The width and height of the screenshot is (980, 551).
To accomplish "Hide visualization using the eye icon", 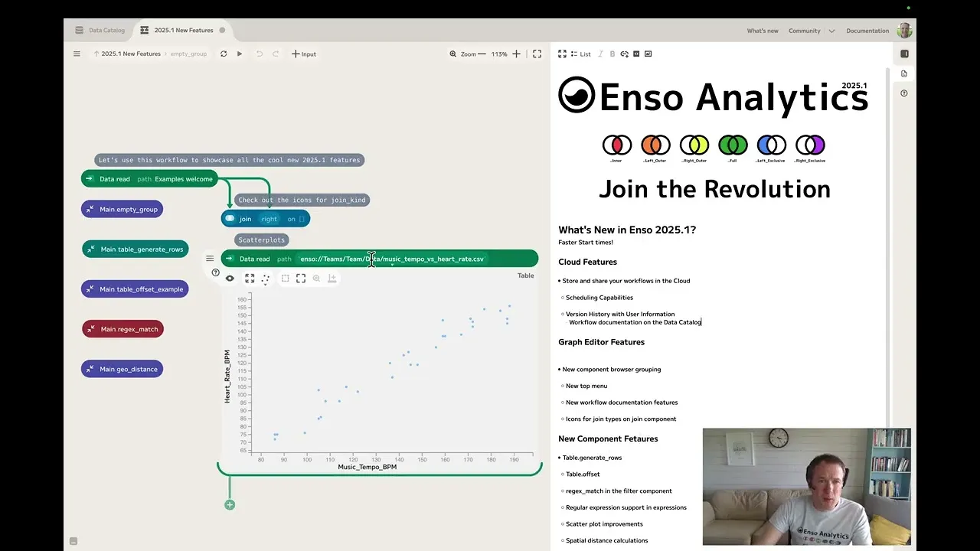I will 230,279.
